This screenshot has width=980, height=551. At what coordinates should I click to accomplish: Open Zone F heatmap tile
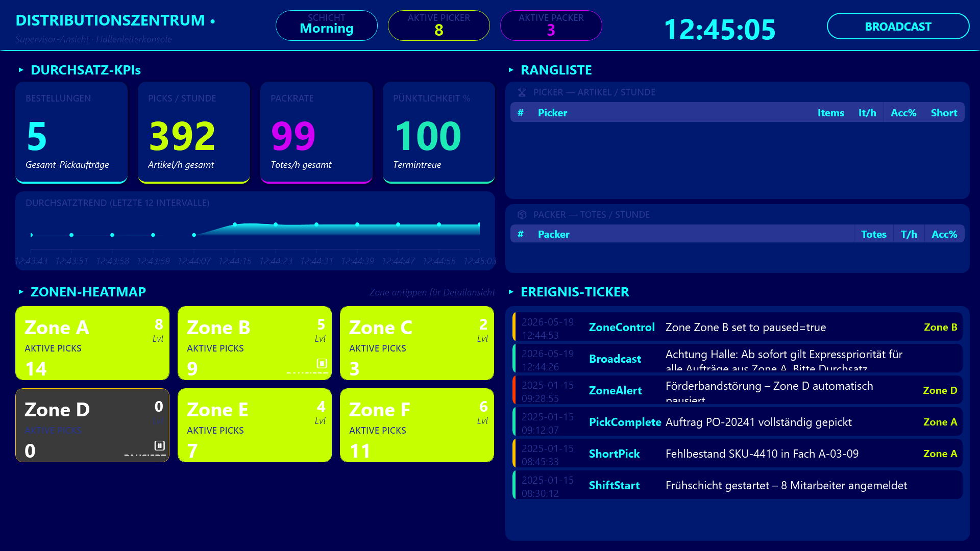[x=417, y=425]
